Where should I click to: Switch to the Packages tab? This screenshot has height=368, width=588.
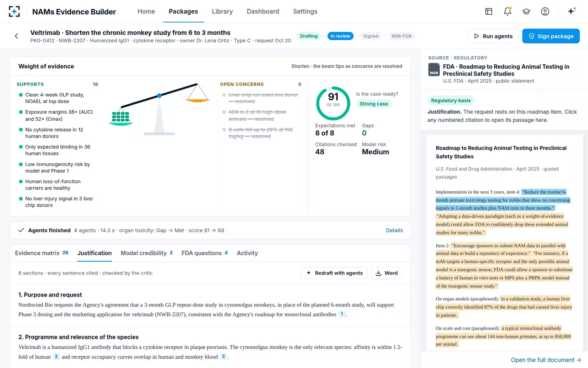coord(183,11)
